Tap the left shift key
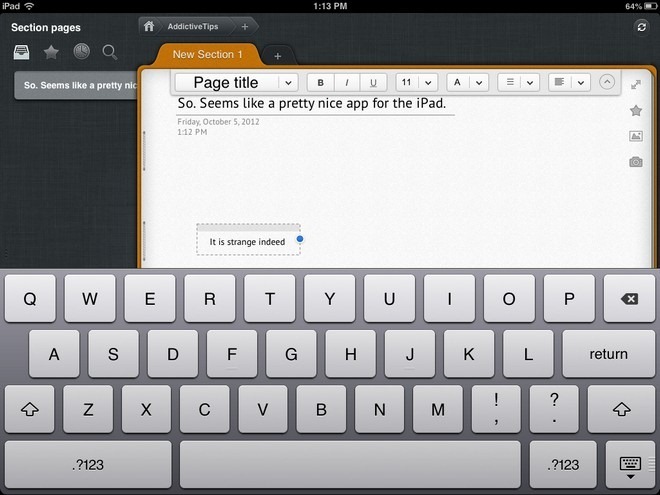 tap(29, 409)
